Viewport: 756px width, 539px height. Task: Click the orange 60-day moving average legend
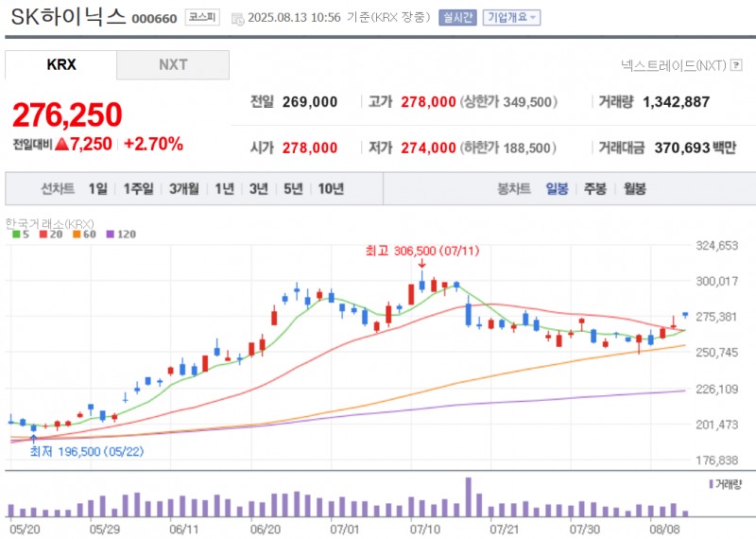point(84,235)
